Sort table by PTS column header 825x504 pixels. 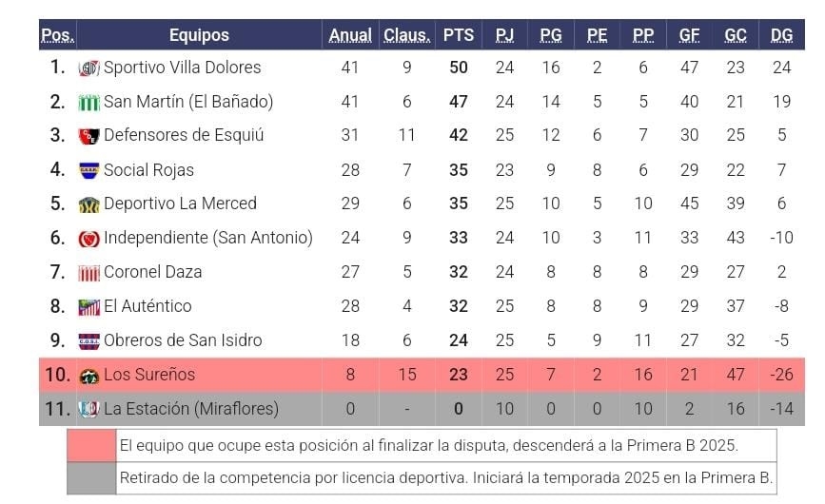click(x=458, y=35)
